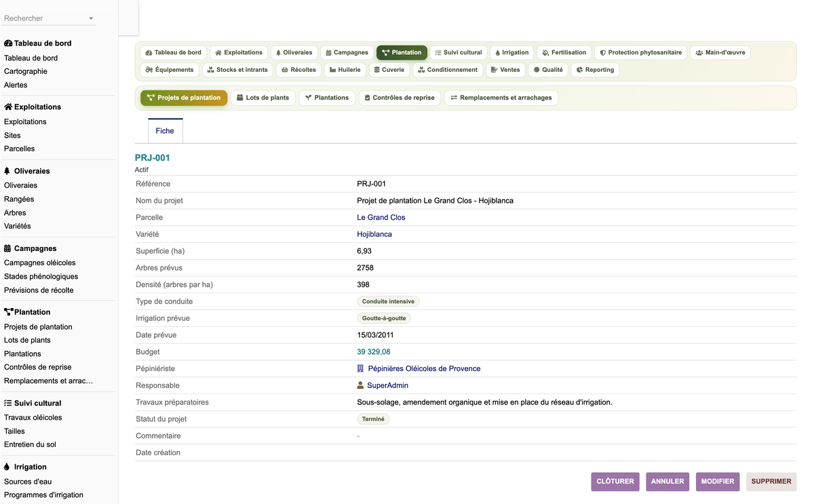The image size is (814, 504).
Task: Click the pie chart icon on Reporting tab
Action: [580, 70]
